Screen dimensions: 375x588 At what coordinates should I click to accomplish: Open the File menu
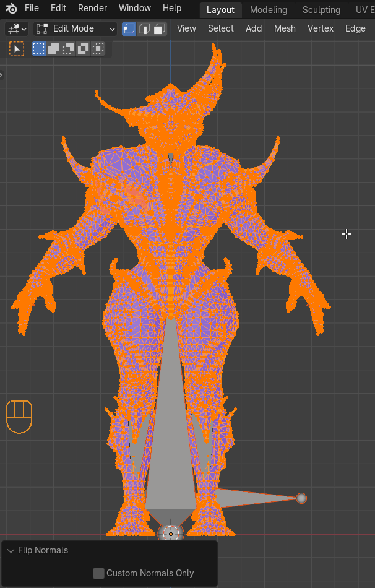[32, 8]
